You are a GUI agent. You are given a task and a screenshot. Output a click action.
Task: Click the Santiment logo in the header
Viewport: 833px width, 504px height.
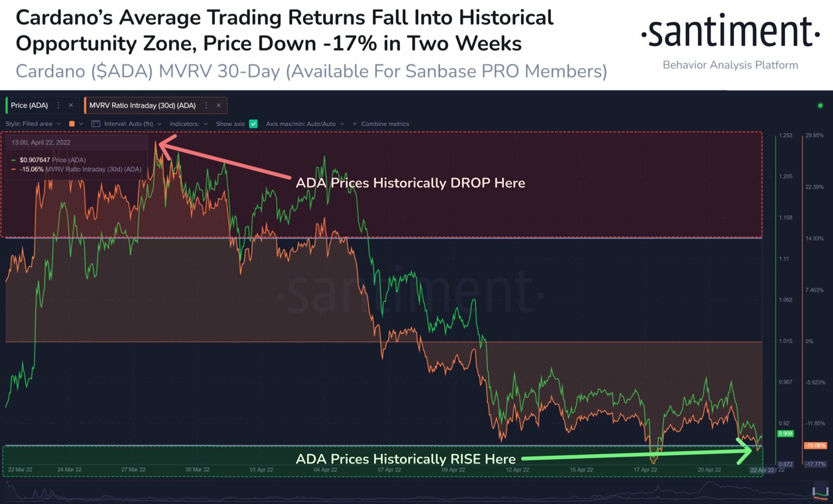730,33
